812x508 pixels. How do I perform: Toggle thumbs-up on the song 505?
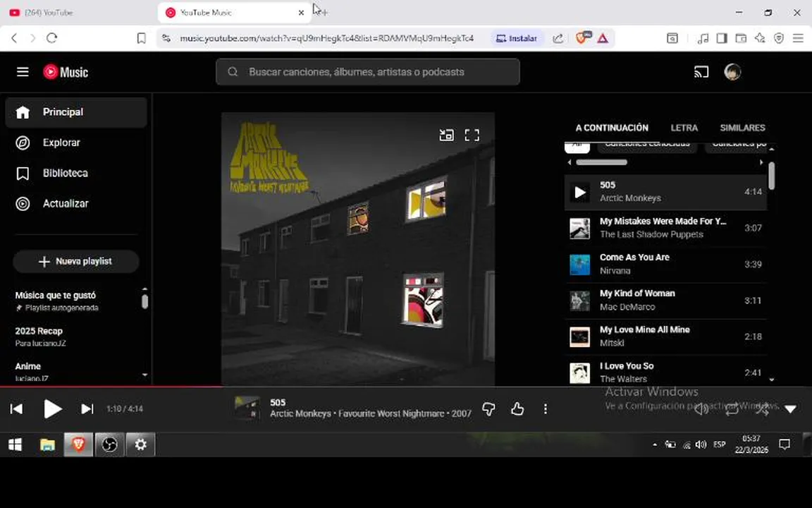coord(517,409)
